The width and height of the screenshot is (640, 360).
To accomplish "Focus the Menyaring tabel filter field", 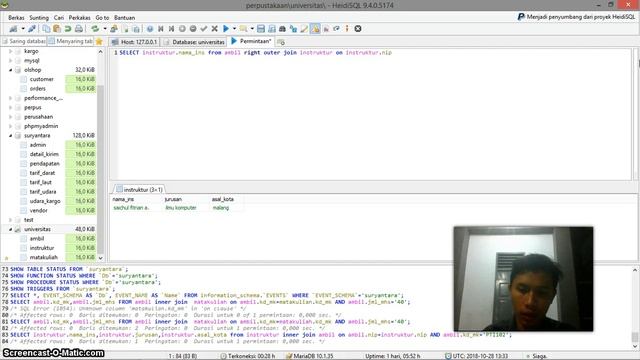I will tap(70, 41).
